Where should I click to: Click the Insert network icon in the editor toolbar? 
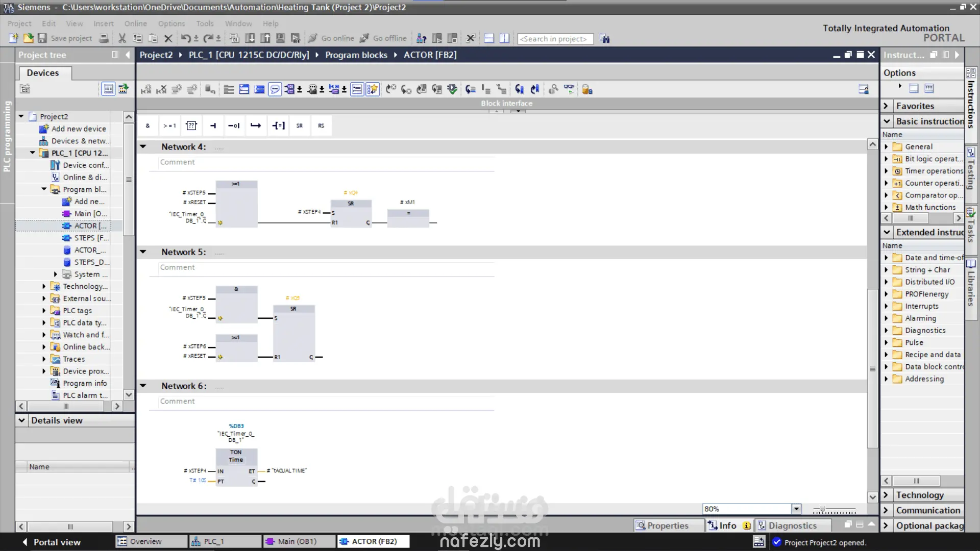(146, 89)
